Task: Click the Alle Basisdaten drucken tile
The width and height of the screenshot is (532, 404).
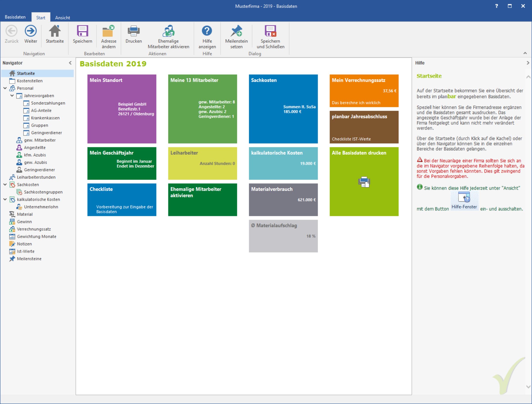Action: pyautogui.click(x=364, y=182)
